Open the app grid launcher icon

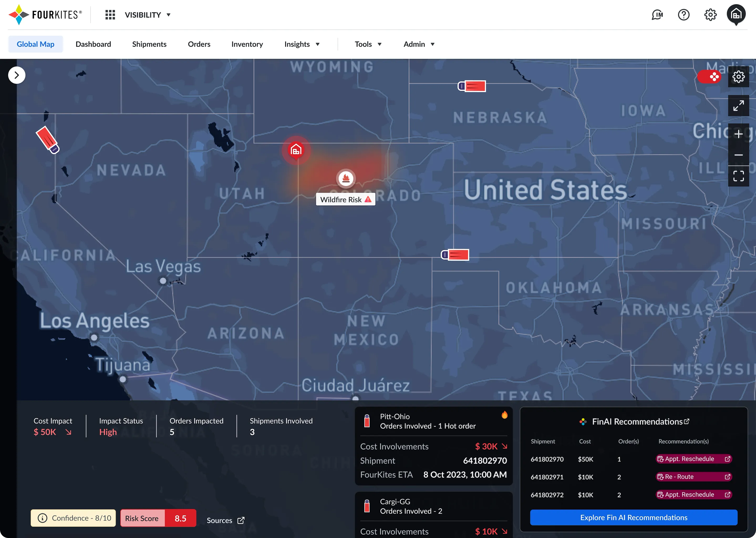110,15
